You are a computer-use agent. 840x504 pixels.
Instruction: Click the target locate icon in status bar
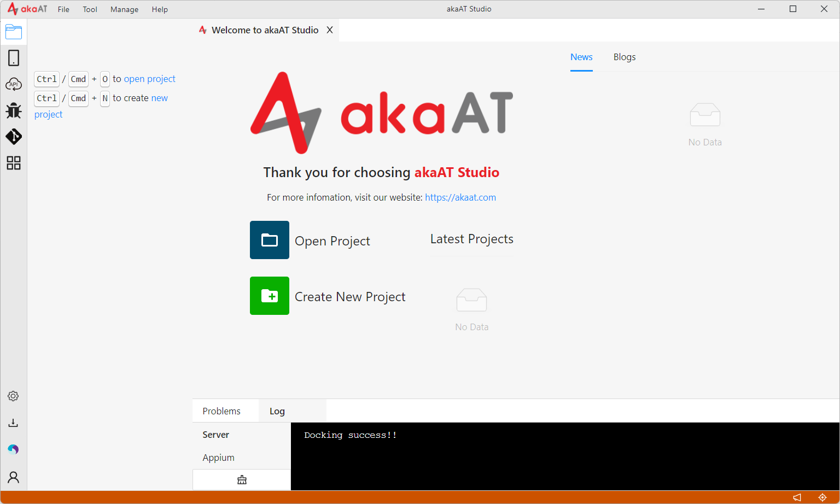(822, 497)
